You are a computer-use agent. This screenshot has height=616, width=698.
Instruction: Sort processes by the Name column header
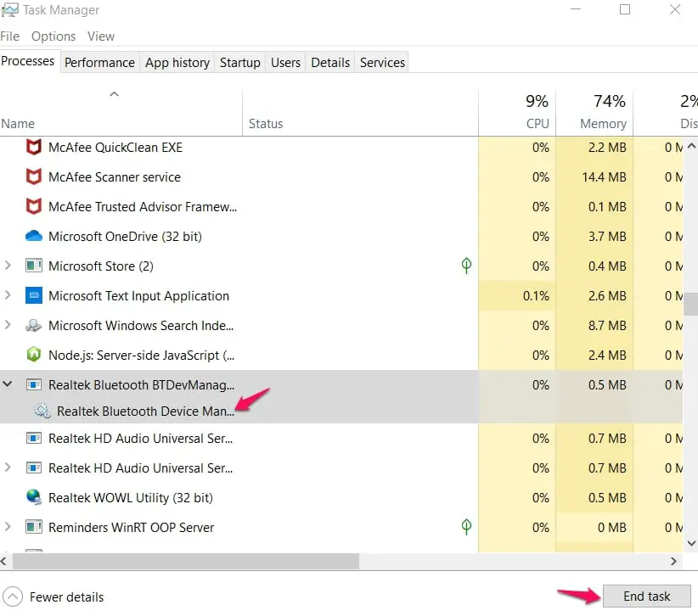121,113
